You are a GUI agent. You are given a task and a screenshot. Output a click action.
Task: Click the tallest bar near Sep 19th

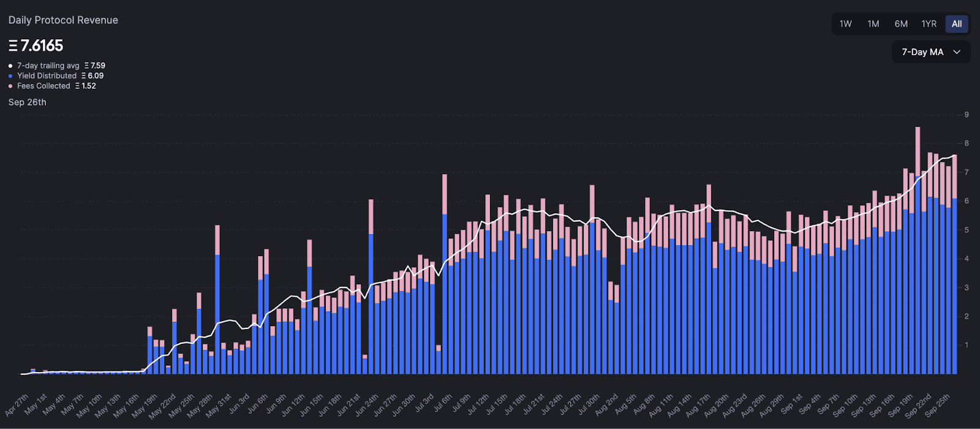point(918,251)
